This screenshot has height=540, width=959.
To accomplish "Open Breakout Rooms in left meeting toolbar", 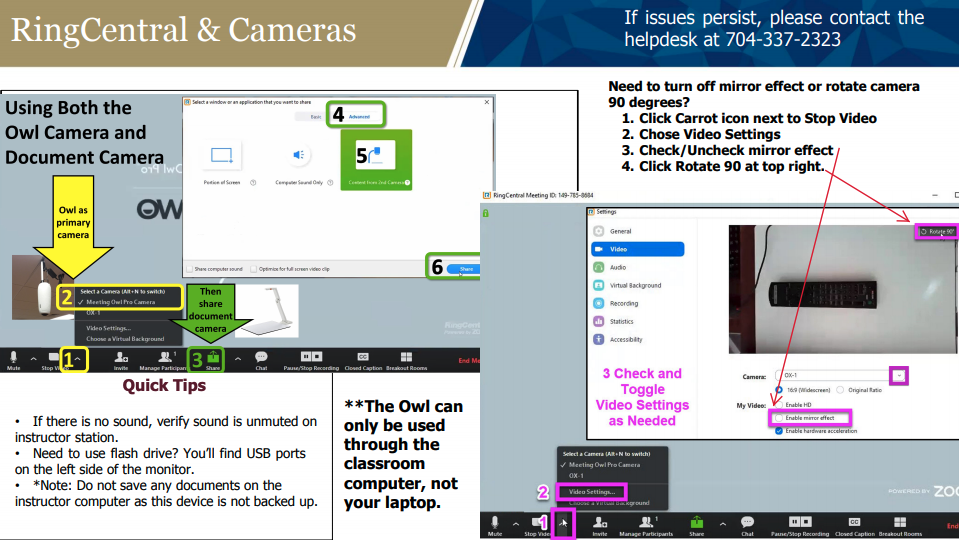I will point(406,360).
